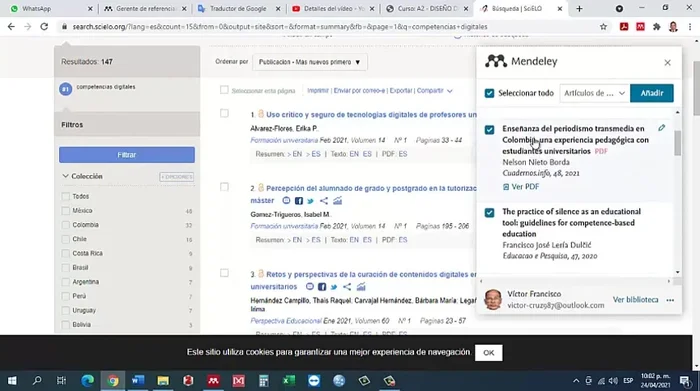This screenshot has height=391, width=700.
Task: Open the Chrome extensions puzzle icon
Action: point(656,27)
